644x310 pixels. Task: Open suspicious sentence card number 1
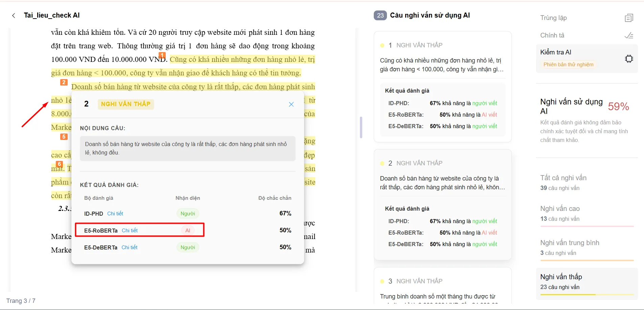pos(442,87)
